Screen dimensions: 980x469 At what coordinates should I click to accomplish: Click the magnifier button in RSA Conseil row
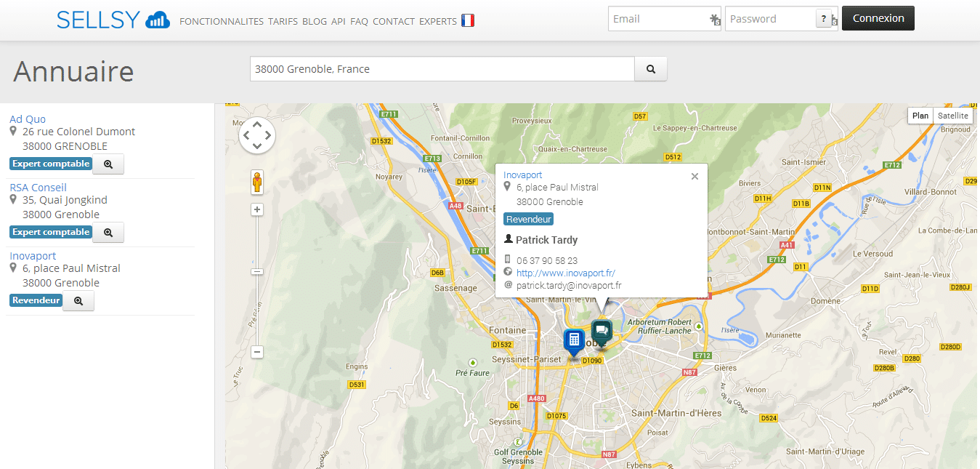point(108,233)
